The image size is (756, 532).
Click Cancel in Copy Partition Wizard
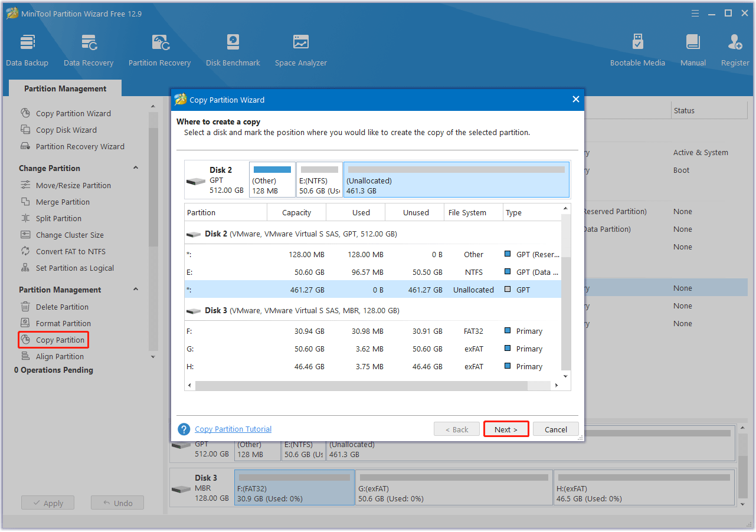click(556, 429)
